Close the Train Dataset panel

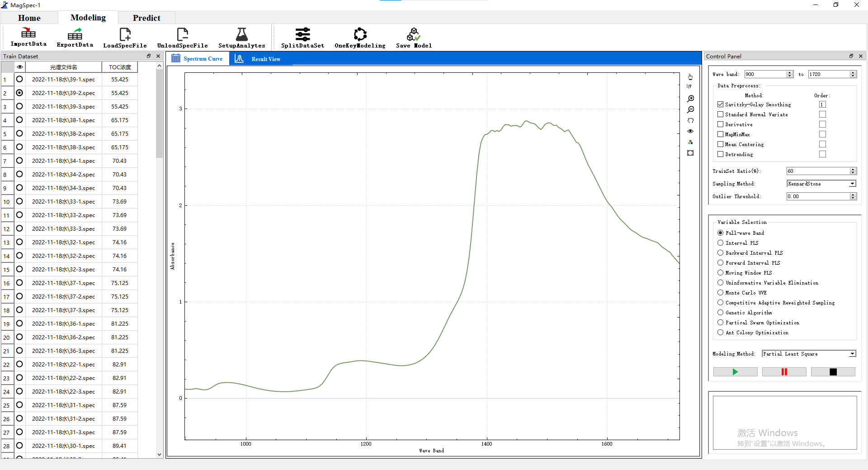point(158,56)
